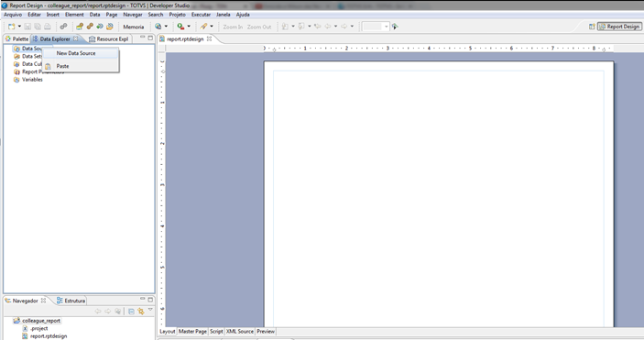This screenshot has width=644, height=340.
Task: Select report.rptdesign in the Navegador tree
Action: click(49, 336)
